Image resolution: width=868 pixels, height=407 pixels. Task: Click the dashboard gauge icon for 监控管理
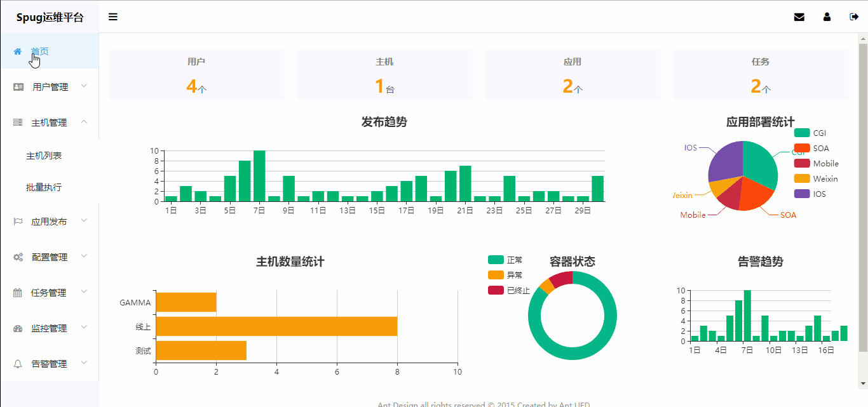click(x=18, y=328)
